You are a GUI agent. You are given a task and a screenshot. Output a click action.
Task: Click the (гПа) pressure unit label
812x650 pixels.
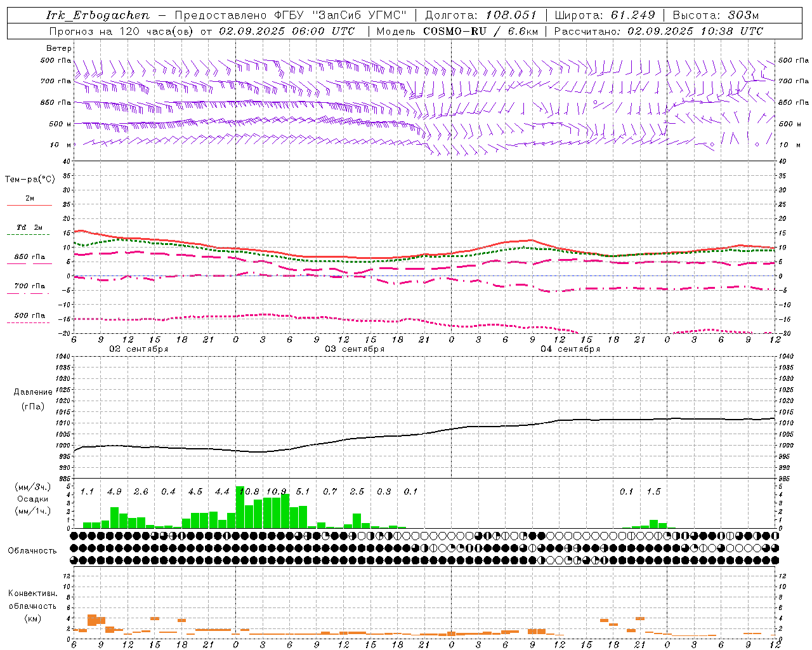pyautogui.click(x=33, y=407)
